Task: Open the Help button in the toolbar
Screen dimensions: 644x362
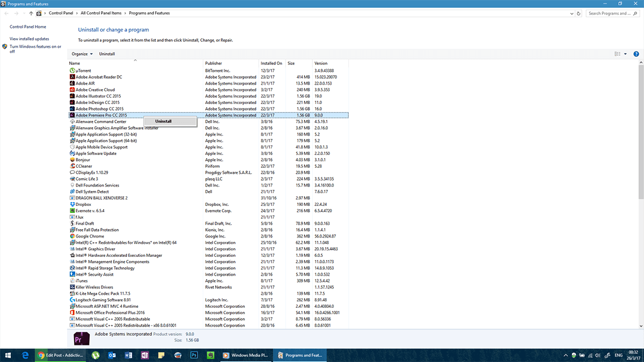Action: tap(636, 54)
